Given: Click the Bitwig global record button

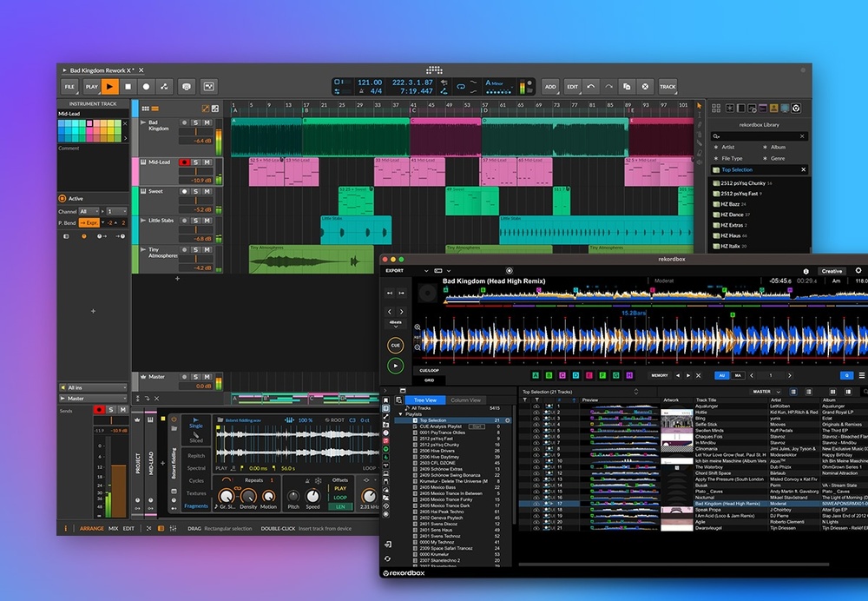Looking at the screenshot, I should [146, 86].
